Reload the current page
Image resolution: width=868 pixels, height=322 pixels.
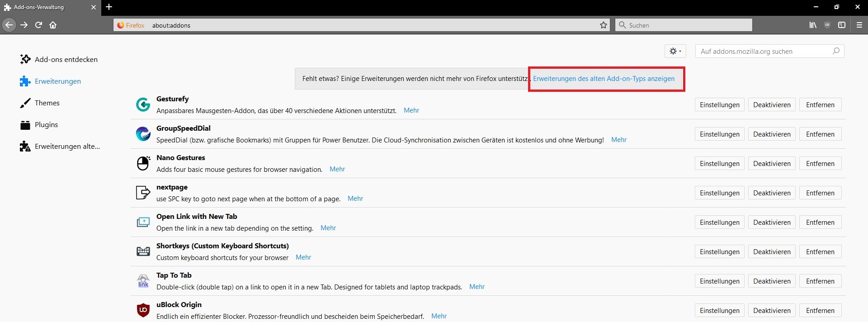(39, 25)
